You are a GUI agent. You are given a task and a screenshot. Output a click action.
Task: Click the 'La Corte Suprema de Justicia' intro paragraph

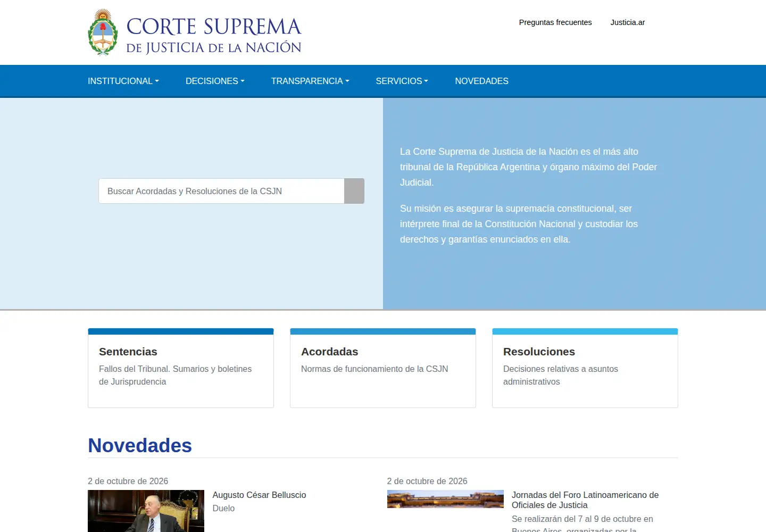pyautogui.click(x=528, y=167)
